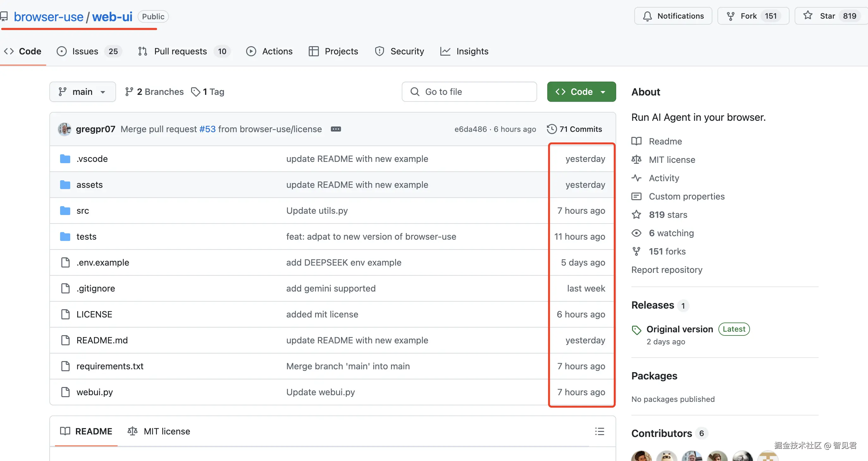
Task: Open the README outline list icon
Action: pyautogui.click(x=599, y=431)
